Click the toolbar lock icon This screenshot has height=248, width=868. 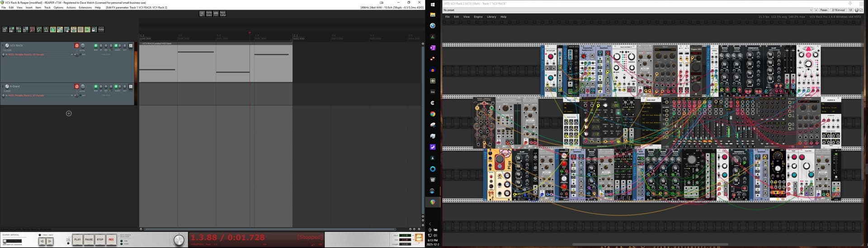tap(94, 29)
